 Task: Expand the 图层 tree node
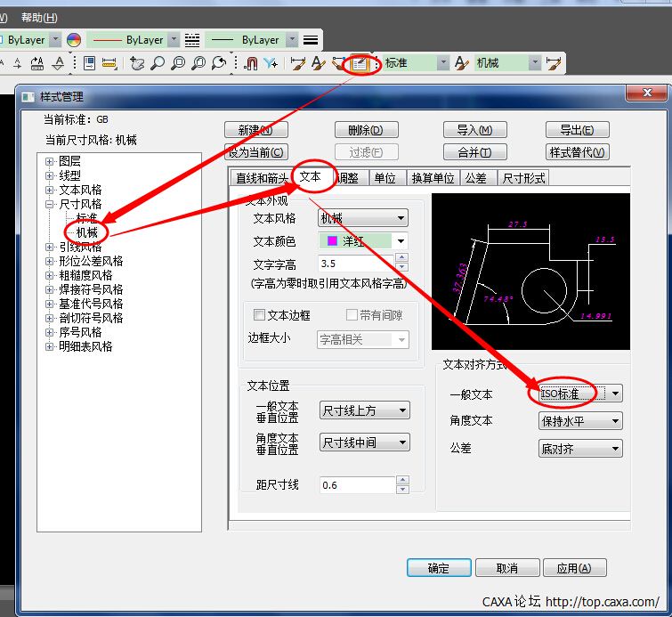(x=51, y=161)
